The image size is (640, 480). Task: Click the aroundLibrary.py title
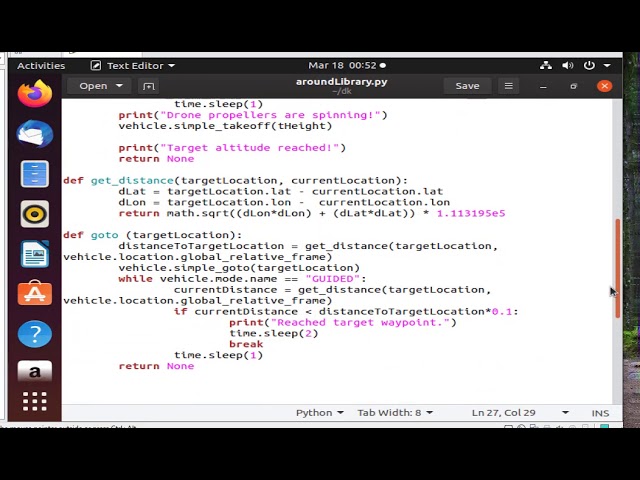(x=342, y=82)
